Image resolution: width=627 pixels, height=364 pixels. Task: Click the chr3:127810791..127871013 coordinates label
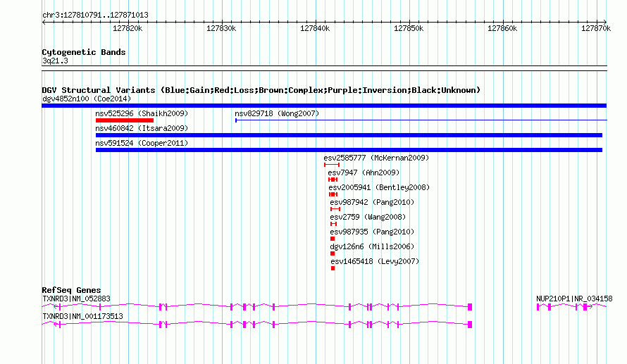95,15
